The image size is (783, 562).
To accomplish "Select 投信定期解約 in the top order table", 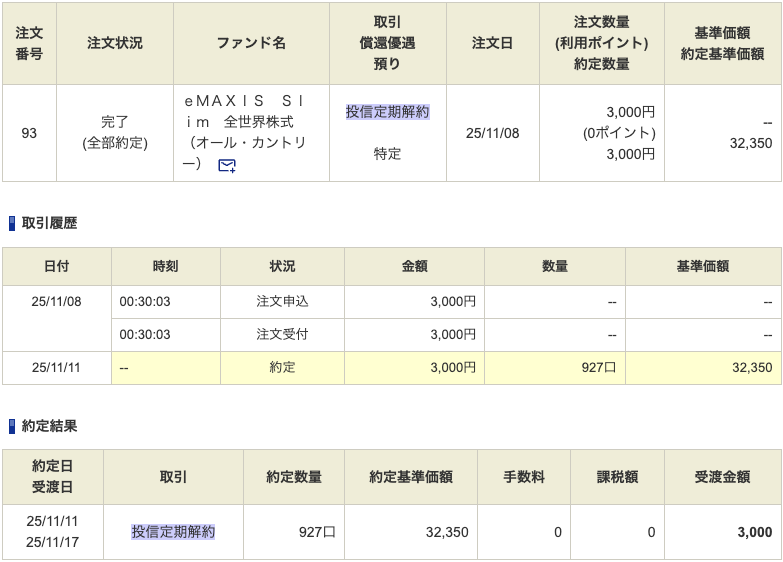I will click(387, 112).
